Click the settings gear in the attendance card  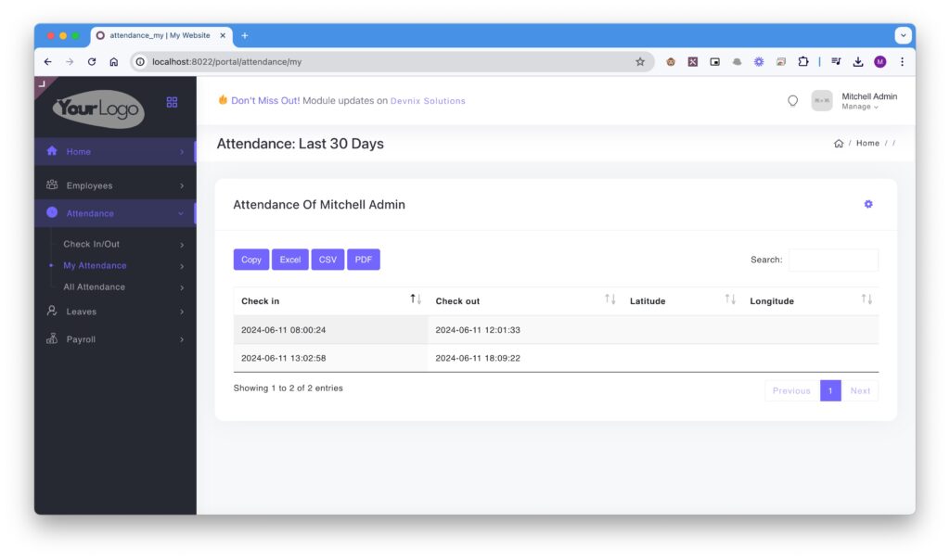(868, 204)
